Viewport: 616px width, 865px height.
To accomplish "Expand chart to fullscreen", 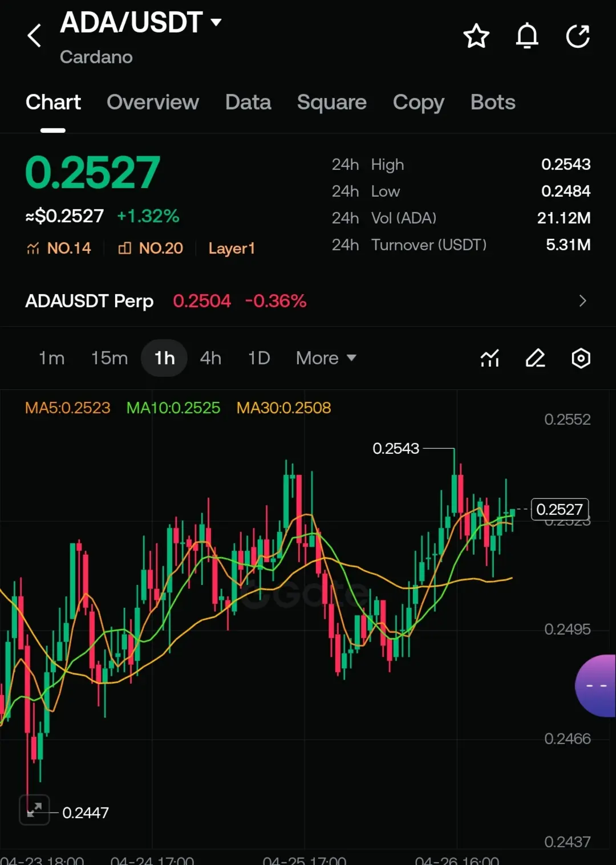I will point(35,810).
